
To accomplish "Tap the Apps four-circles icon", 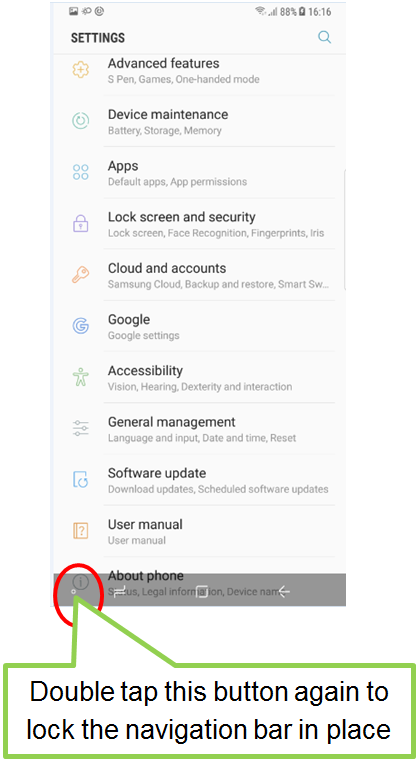I will click(x=80, y=172).
